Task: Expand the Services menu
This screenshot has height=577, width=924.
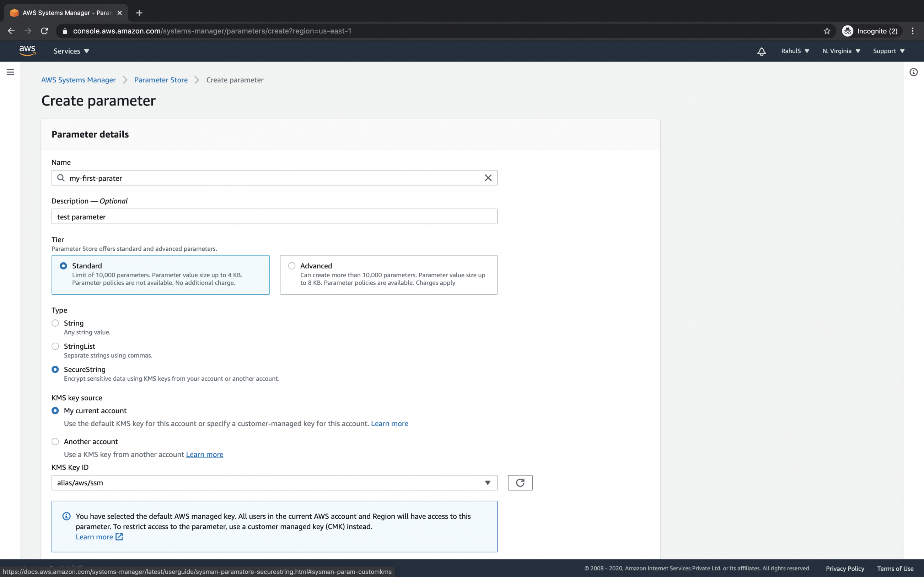Action: tap(71, 51)
